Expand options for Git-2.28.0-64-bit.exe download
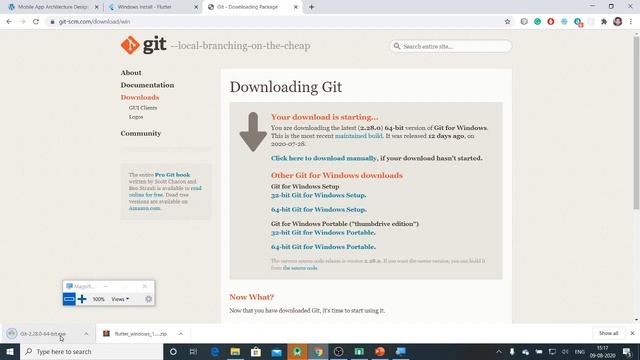 pos(86,333)
